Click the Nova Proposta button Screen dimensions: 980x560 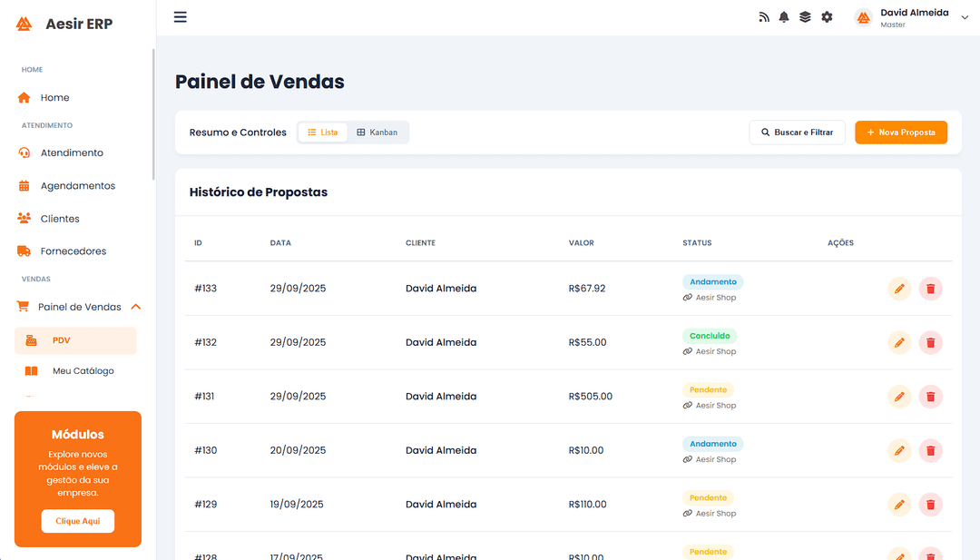[x=901, y=133]
